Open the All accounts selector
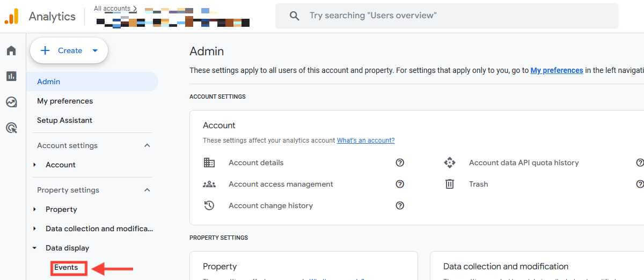 [115, 9]
